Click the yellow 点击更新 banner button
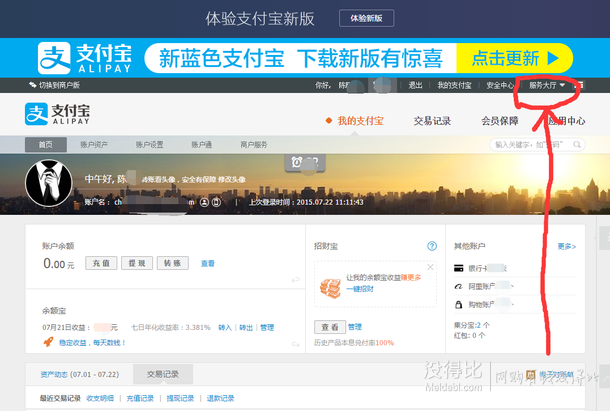Viewport: 610px width, 411px height. [x=514, y=58]
